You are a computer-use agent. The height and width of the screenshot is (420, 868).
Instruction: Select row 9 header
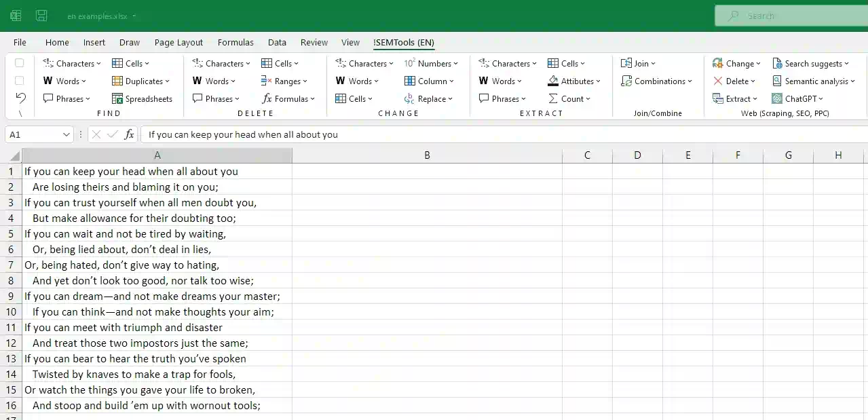(x=11, y=296)
